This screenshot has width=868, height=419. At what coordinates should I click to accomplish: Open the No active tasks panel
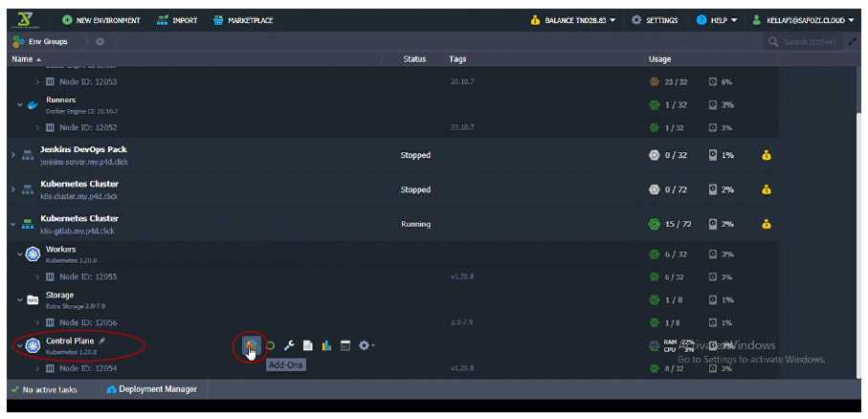coord(44,389)
